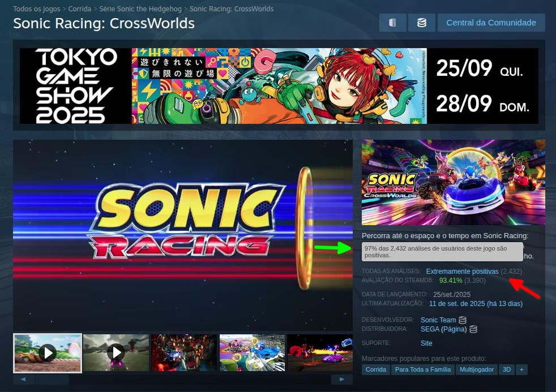Click the page title Sonic Racing: CrossWorlds
Image resolution: width=556 pixels, height=392 pixels.
(x=104, y=23)
